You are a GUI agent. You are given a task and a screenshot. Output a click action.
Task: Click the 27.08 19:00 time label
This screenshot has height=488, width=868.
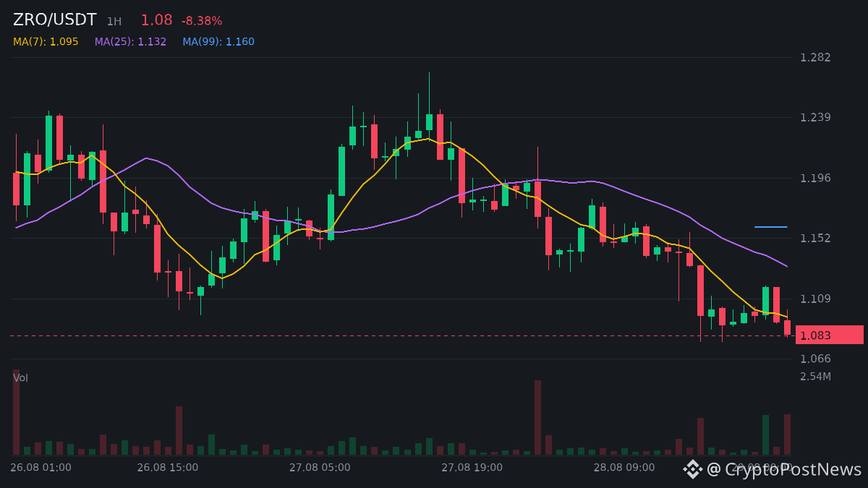pos(472,467)
